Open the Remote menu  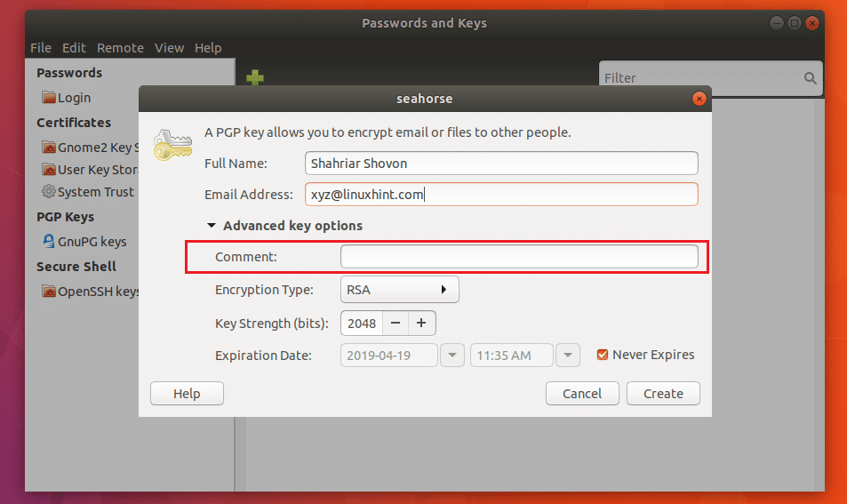click(121, 48)
